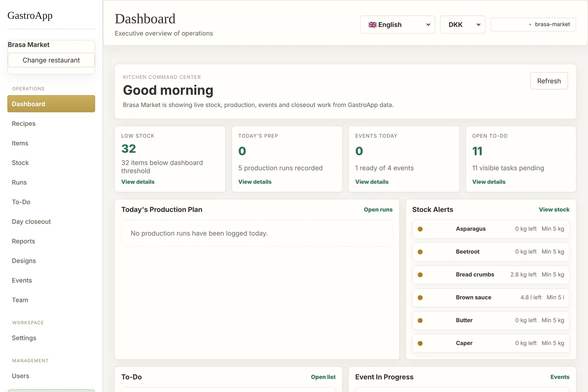Refresh the kitchen command center
The image size is (588, 392).
tap(549, 81)
